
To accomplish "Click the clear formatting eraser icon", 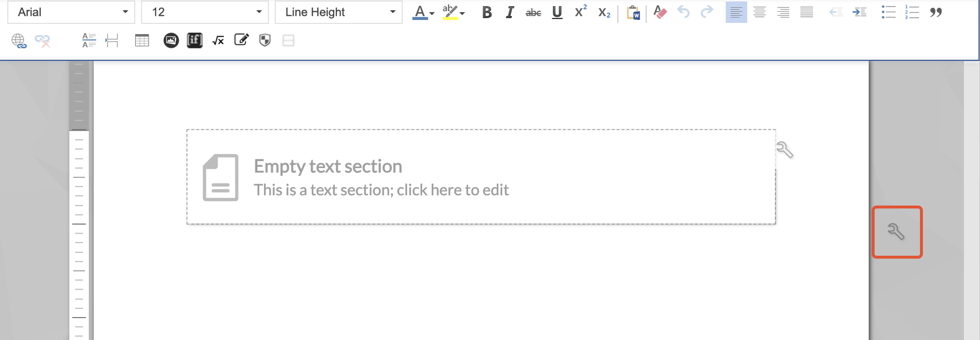I will point(659,12).
